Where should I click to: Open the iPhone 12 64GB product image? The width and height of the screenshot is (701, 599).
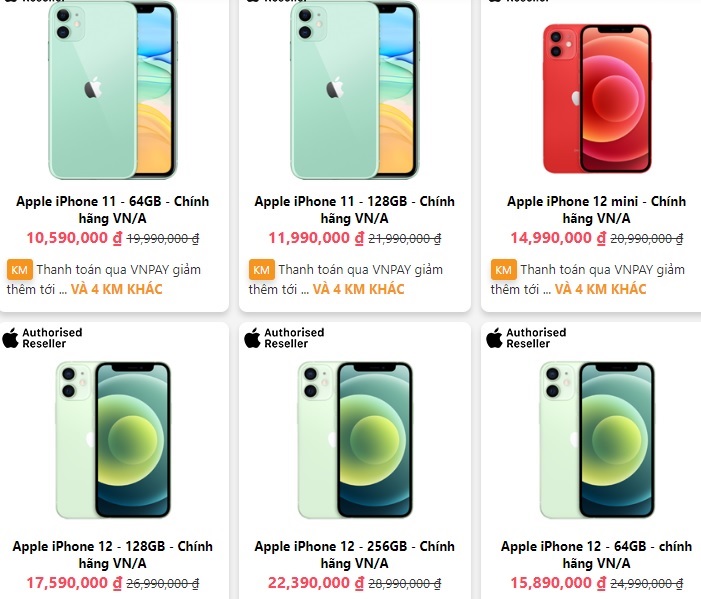pyautogui.click(x=596, y=440)
